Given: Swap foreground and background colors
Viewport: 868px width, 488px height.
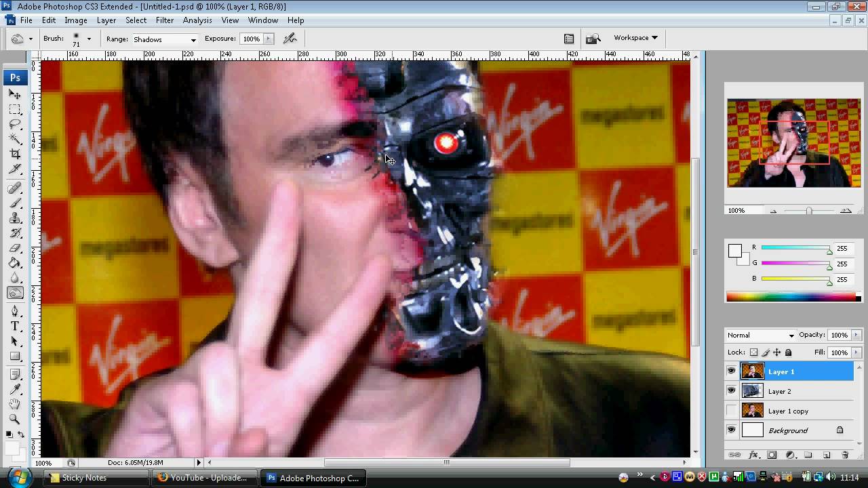Looking at the screenshot, I should 21,434.
